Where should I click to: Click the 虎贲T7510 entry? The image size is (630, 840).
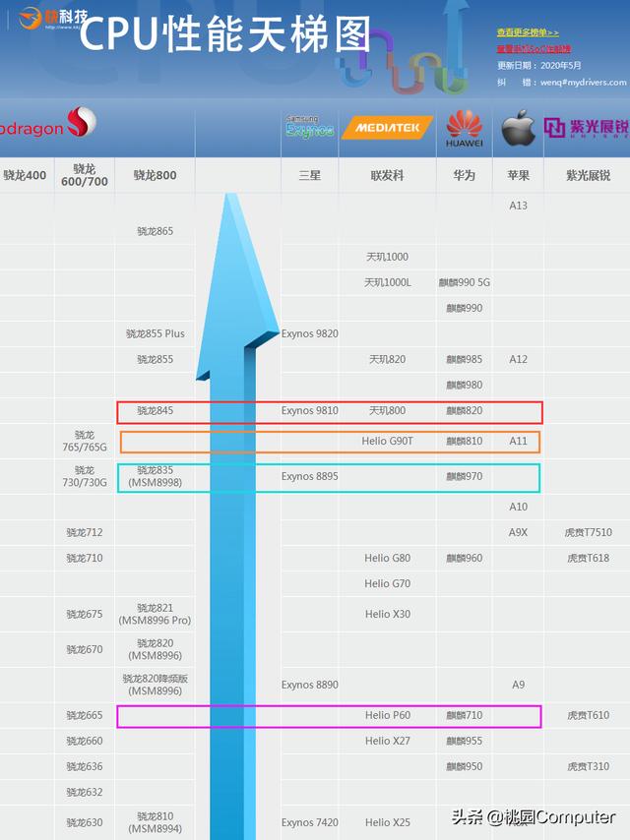coord(589,532)
